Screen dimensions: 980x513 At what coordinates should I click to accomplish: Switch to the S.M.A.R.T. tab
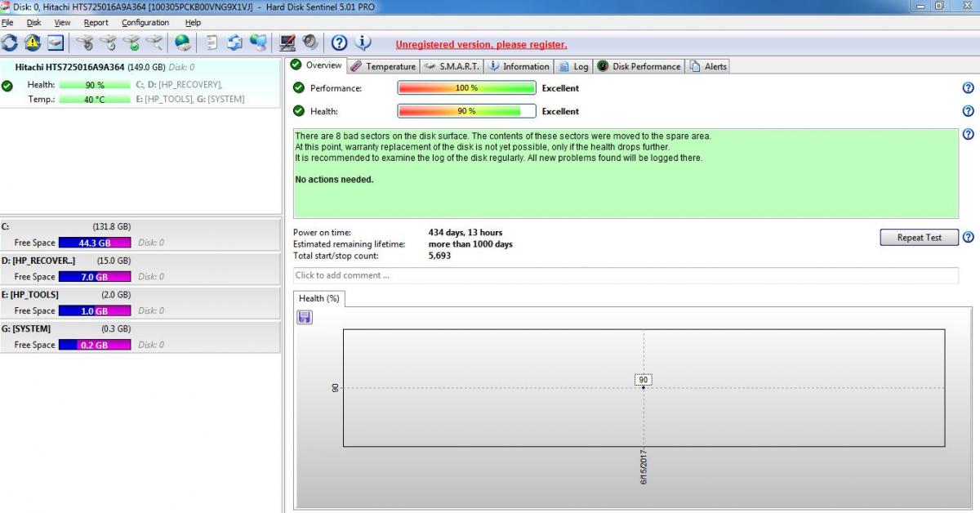[x=452, y=66]
